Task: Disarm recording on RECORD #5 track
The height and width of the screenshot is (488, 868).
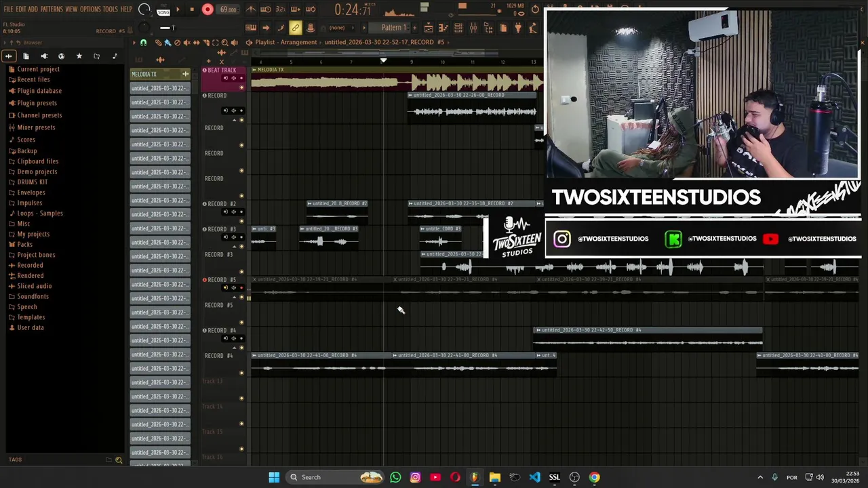Action: click(241, 287)
